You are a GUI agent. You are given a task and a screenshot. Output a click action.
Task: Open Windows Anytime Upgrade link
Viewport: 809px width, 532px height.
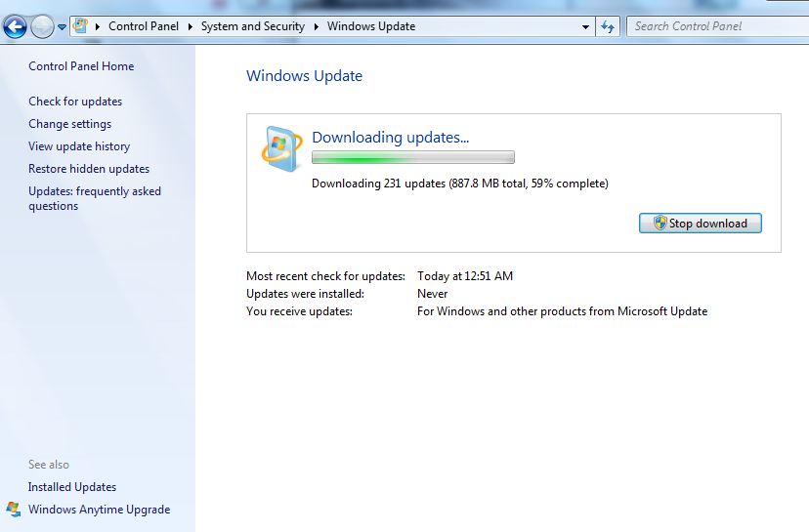(x=99, y=510)
